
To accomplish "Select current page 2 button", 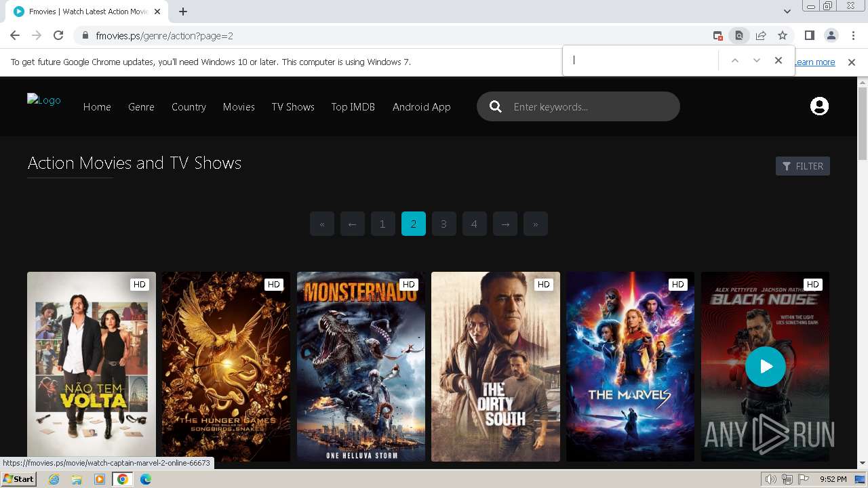I will [414, 224].
